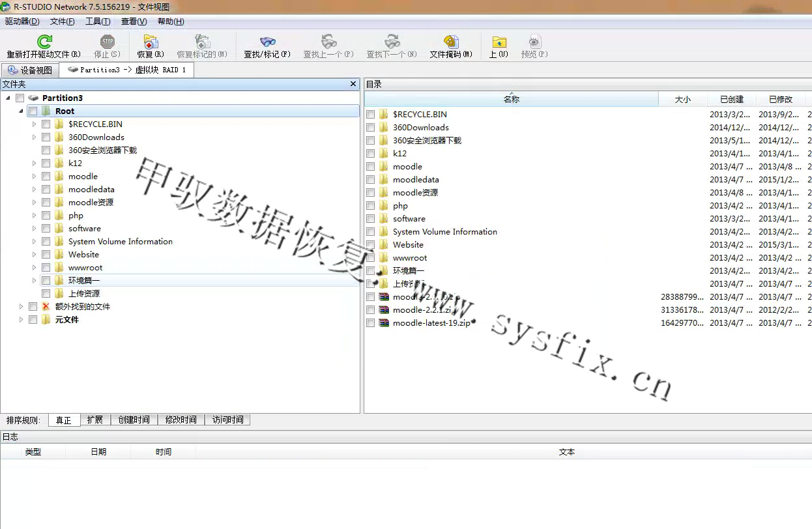Click the 已修改 column header
This screenshot has width=812, height=529.
[781, 99]
